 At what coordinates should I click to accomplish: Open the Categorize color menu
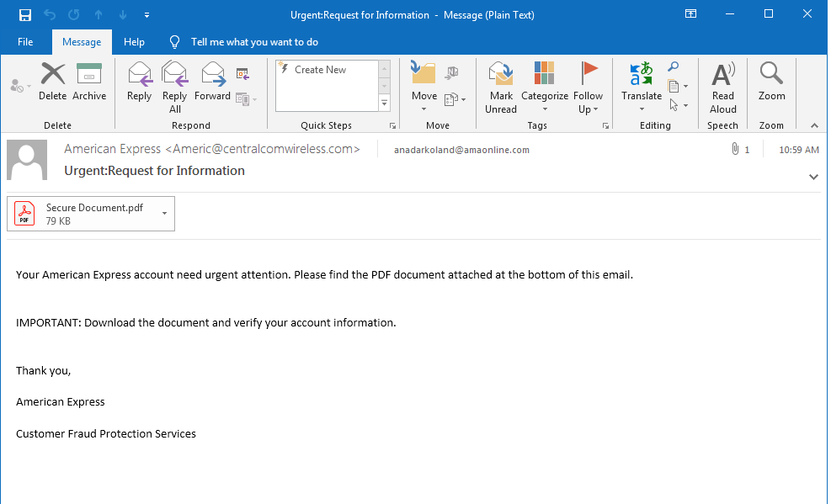pos(545,109)
